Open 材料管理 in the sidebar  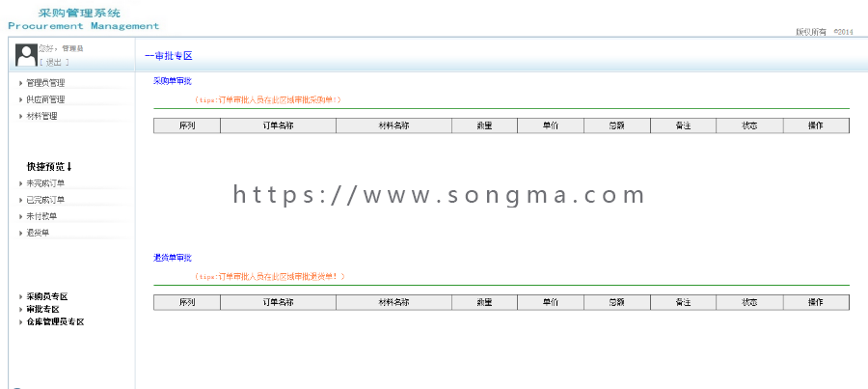41,117
